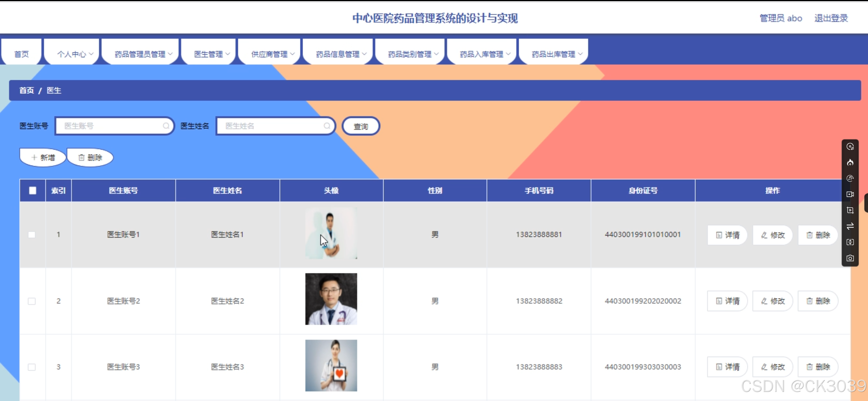Check the checkbox for row index 2
868x401 pixels.
pos(32,301)
